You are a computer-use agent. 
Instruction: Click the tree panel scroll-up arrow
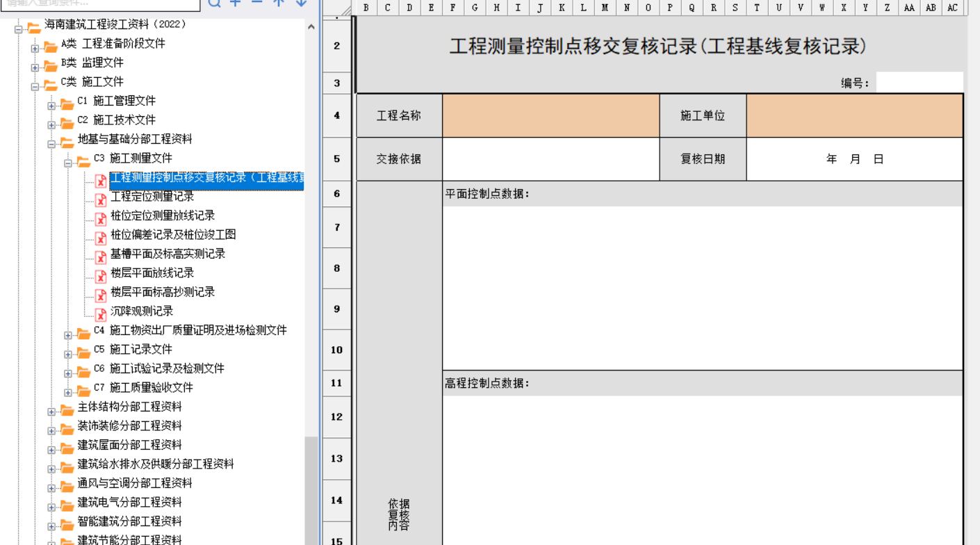311,26
